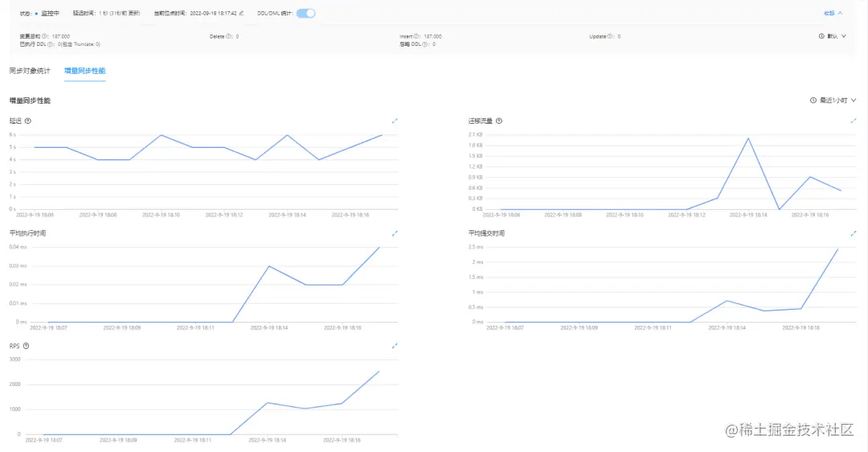Click the 2.1 KB axis label
Viewport: 868px width, 452px height.
click(476, 134)
